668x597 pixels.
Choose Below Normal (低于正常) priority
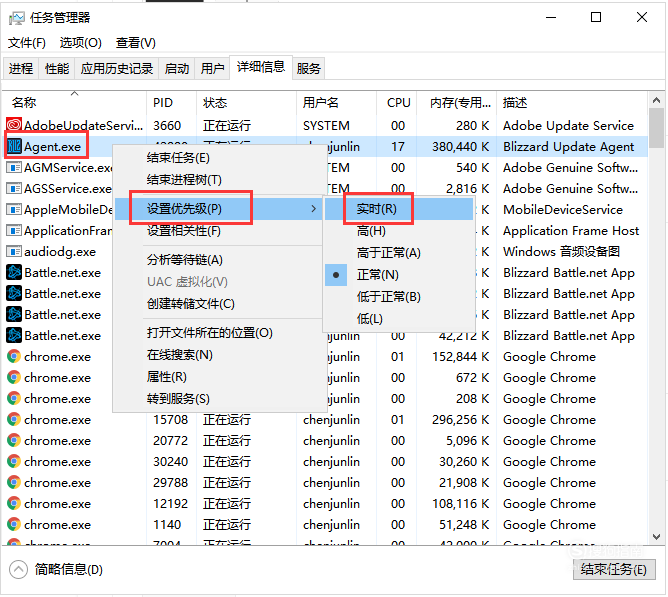[x=399, y=297]
